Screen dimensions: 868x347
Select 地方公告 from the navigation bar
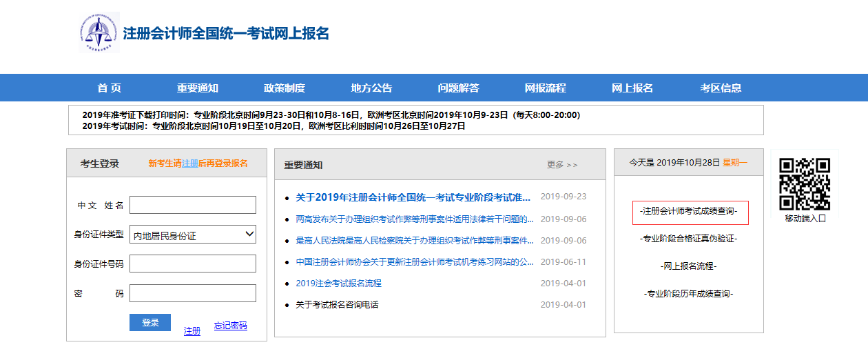(x=371, y=88)
